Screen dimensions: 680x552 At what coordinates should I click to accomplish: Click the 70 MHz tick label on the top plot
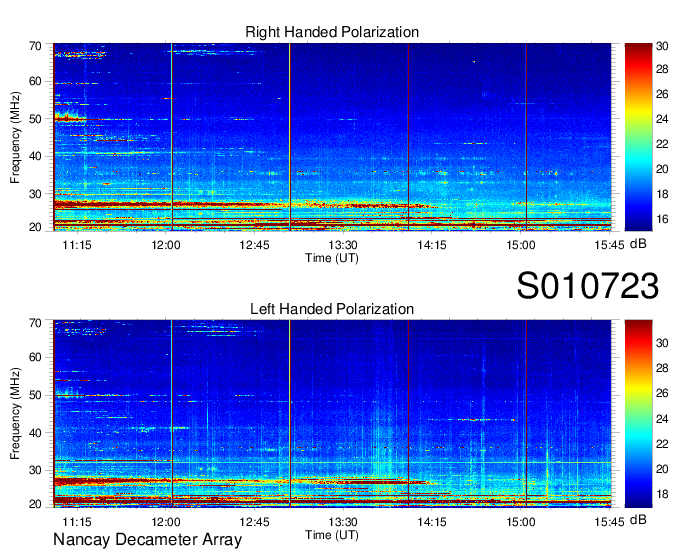point(35,46)
